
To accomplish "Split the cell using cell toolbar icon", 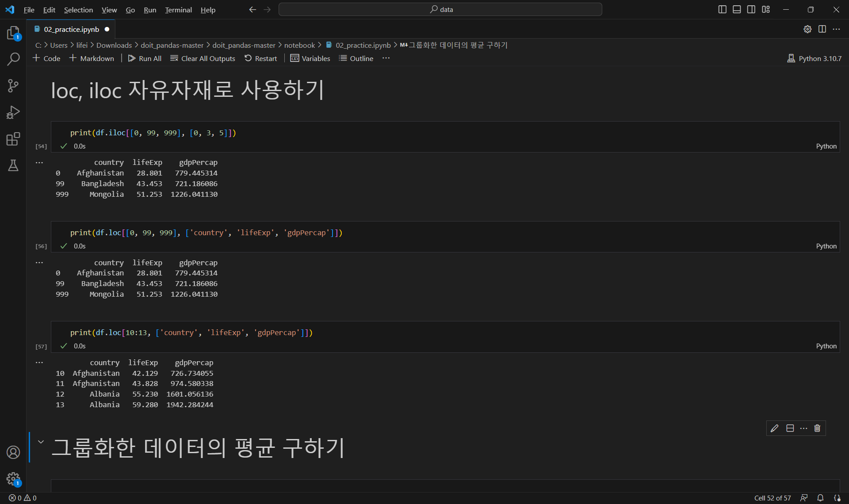I will click(790, 428).
